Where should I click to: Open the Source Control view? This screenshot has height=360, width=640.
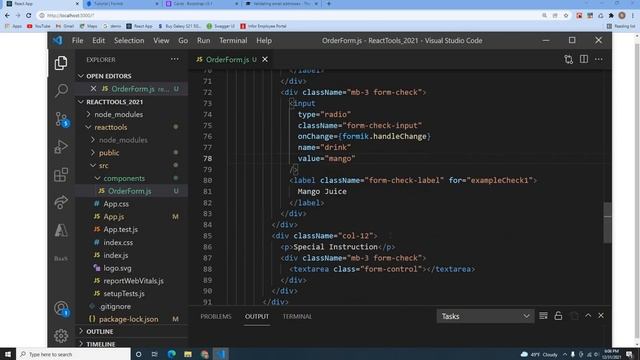click(x=61, y=119)
